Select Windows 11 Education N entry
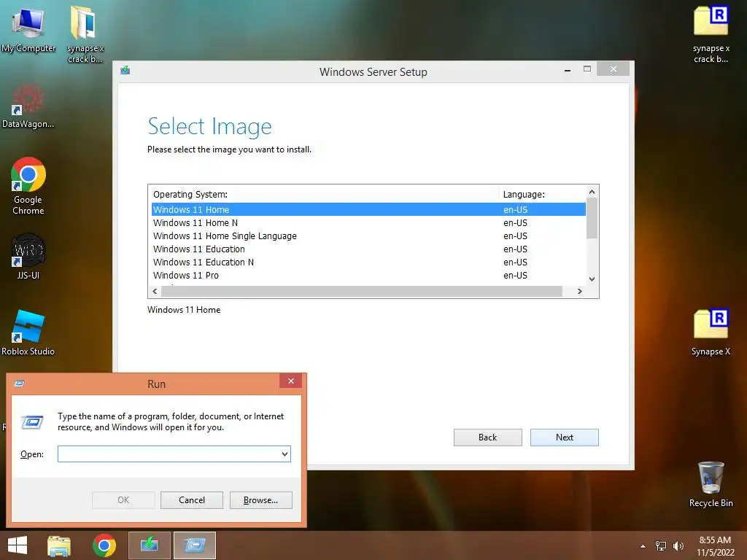The height and width of the screenshot is (560, 747). point(368,262)
